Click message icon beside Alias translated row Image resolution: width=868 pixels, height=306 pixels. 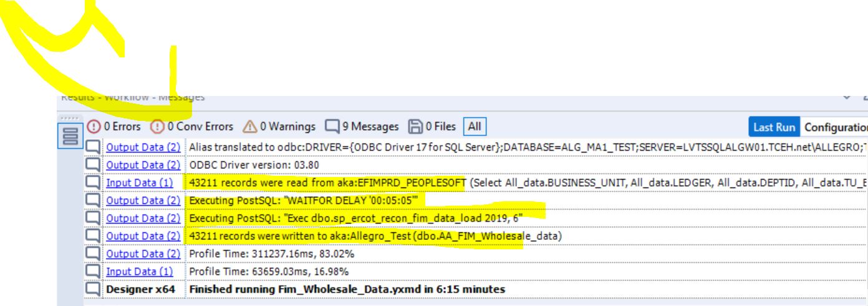92,148
